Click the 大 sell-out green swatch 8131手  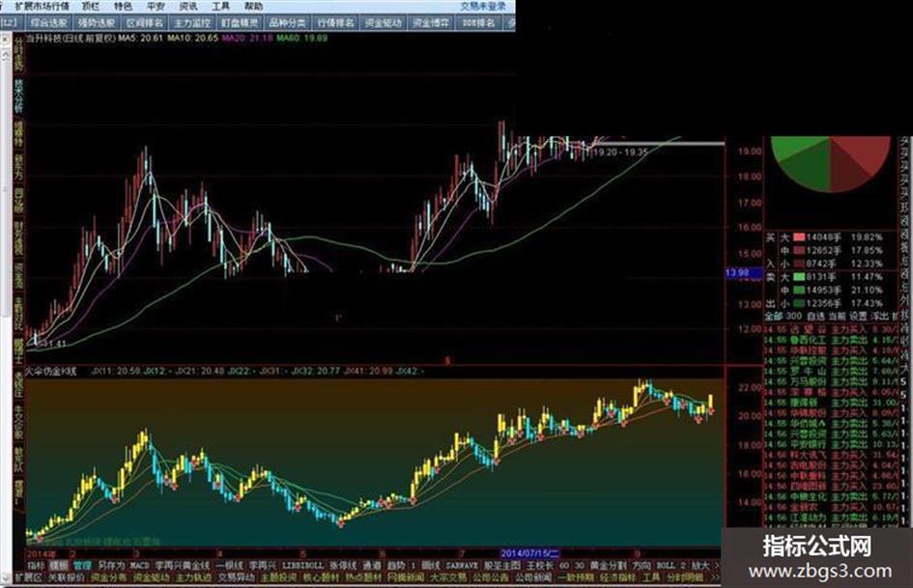click(x=799, y=277)
